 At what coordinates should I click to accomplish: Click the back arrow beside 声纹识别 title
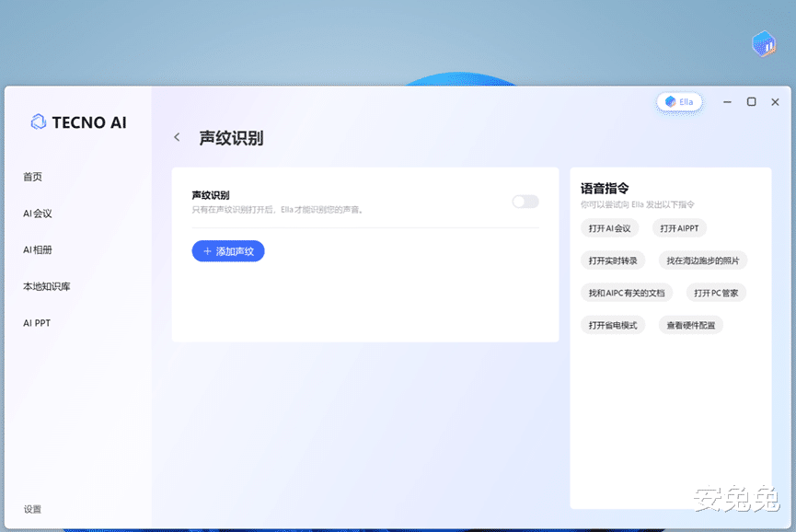click(x=177, y=137)
